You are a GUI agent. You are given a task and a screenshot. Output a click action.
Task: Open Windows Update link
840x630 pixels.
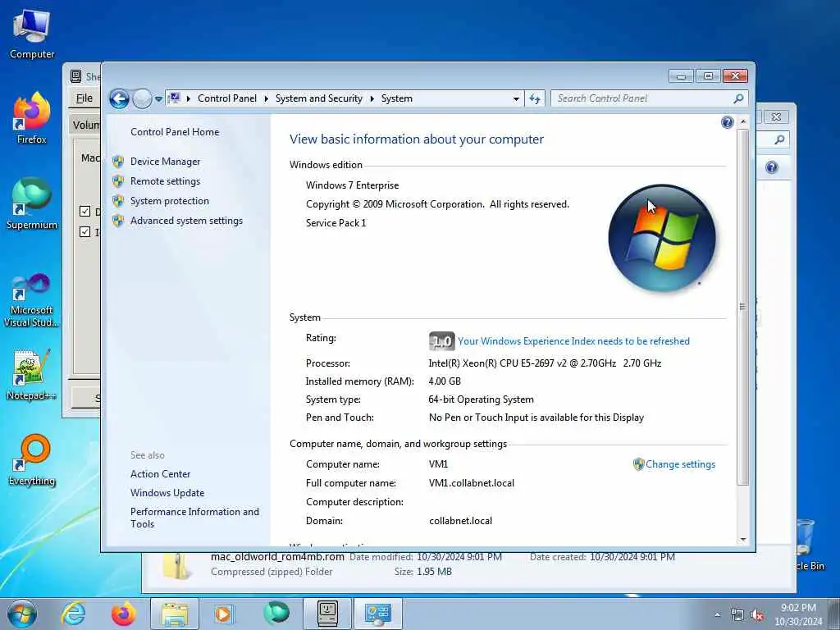click(167, 493)
